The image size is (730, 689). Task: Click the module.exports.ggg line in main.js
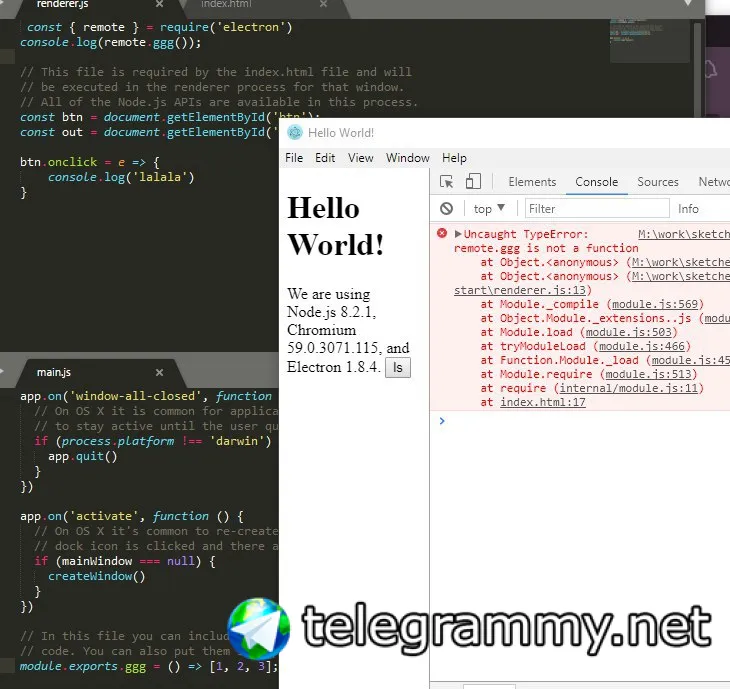[x=149, y=666]
